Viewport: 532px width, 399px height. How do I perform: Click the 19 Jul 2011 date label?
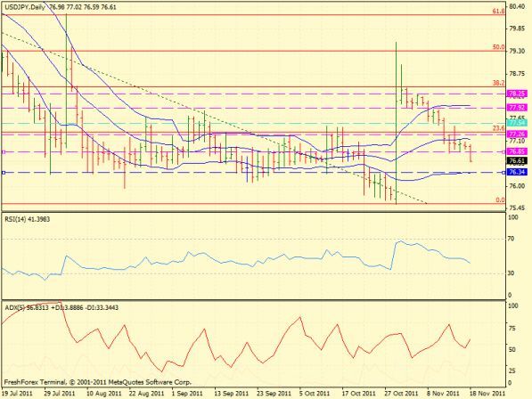point(17,394)
